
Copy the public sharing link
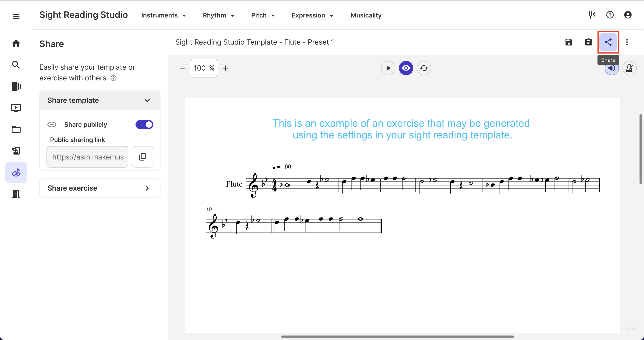[142, 157]
